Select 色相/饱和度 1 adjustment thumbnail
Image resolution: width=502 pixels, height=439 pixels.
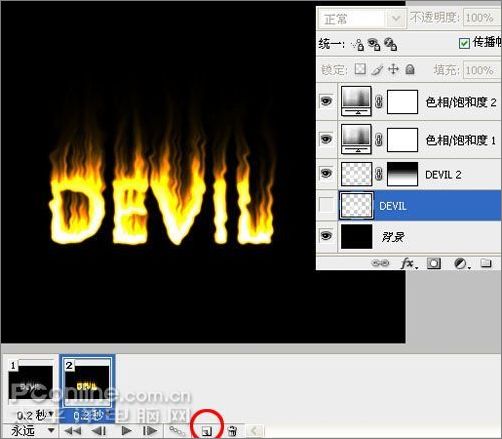(356, 139)
